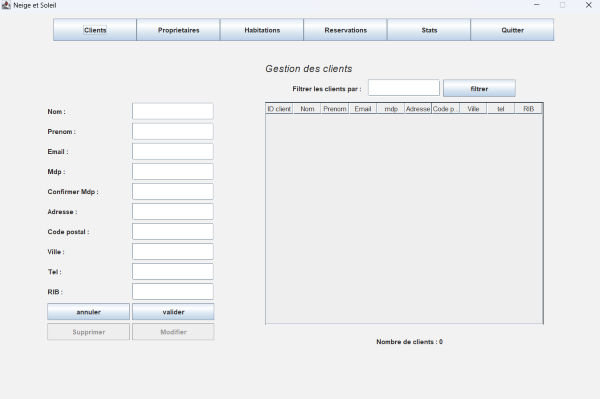Image resolution: width=600 pixels, height=399 pixels.
Task: Click the RIB input field
Action: pos(173,292)
